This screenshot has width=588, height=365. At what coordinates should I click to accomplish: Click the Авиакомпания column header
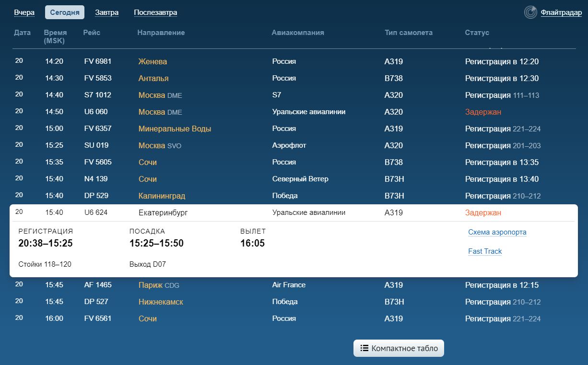298,33
